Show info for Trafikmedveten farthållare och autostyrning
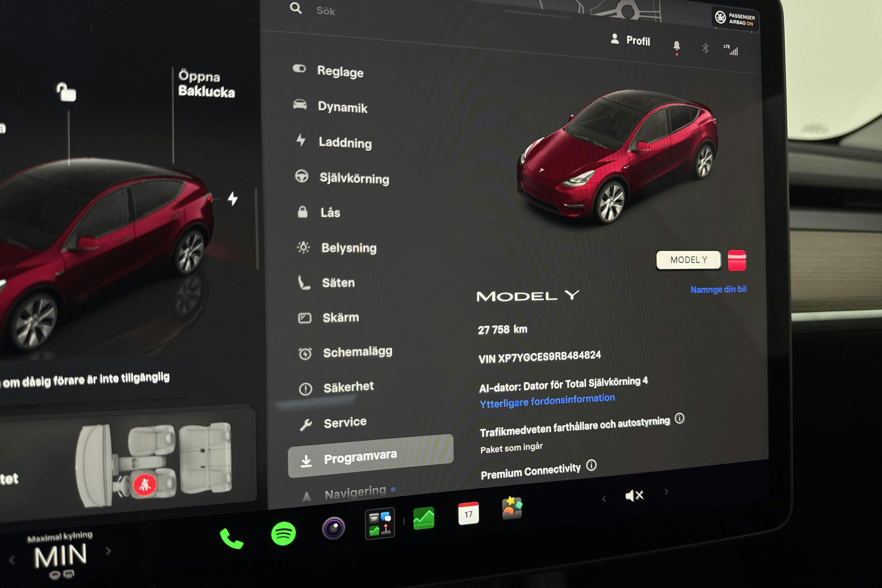 [x=679, y=418]
